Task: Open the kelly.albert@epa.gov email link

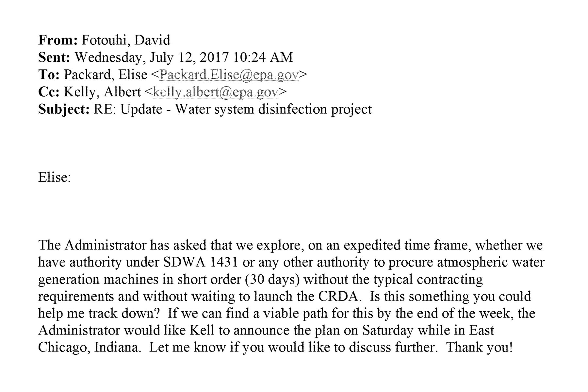Action: [x=215, y=92]
